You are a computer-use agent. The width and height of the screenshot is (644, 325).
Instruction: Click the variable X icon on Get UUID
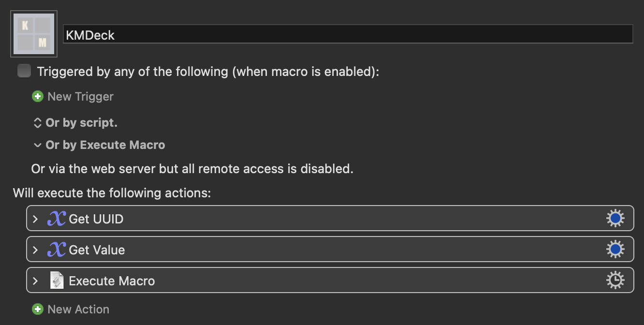57,219
